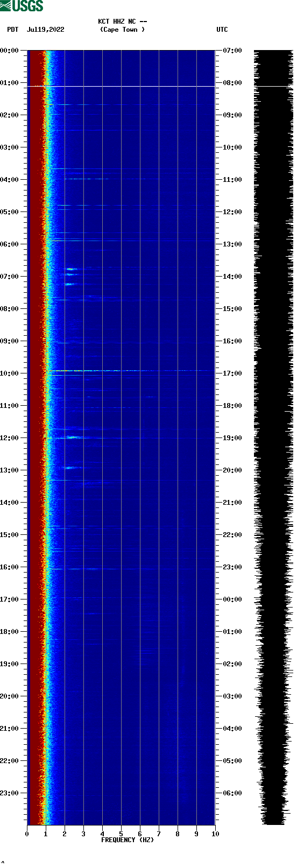Click the 2 Hz energy burst at 12:00 PDT
This screenshot has height=868, width=297.
point(73,437)
